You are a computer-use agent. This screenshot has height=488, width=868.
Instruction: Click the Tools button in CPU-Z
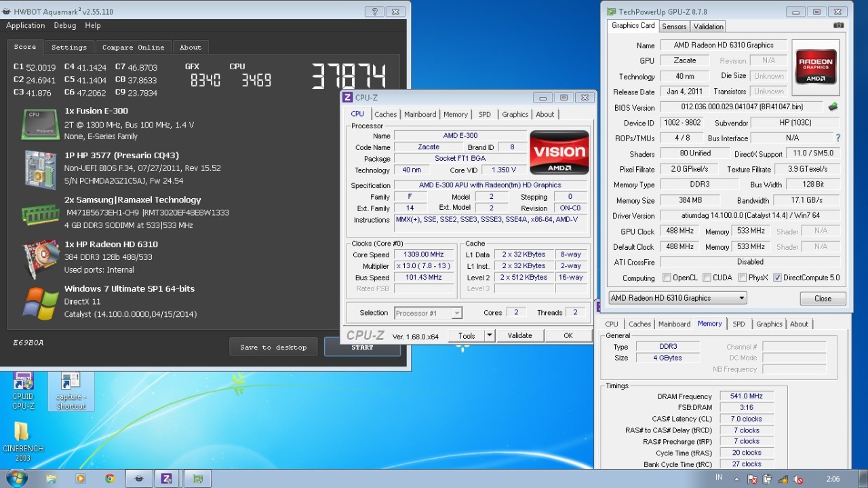coord(467,335)
